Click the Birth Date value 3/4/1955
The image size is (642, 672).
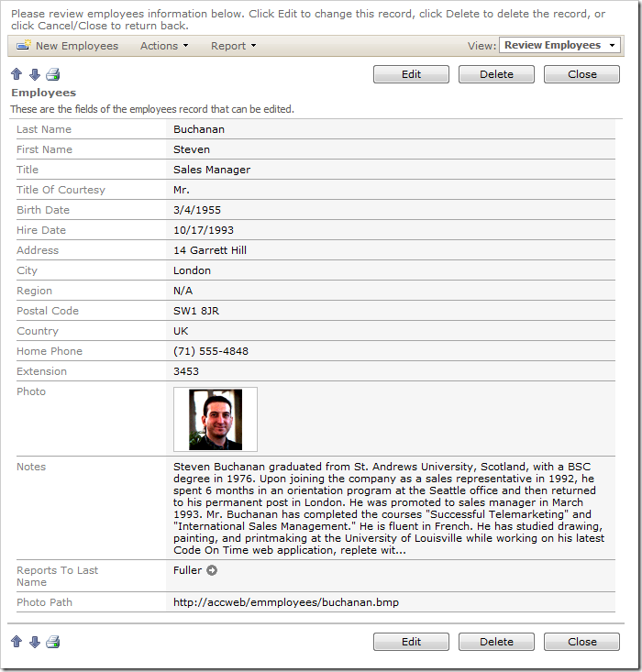point(197,210)
